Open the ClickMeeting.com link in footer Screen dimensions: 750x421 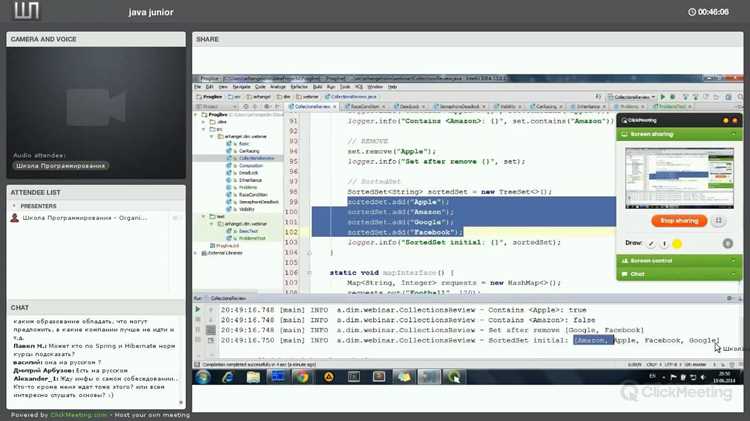coord(78,415)
